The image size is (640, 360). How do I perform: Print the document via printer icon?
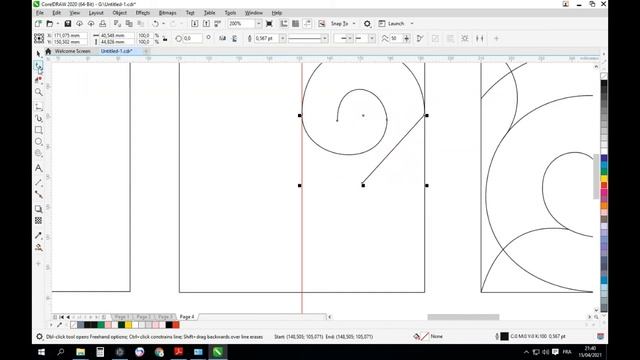(x=102, y=24)
